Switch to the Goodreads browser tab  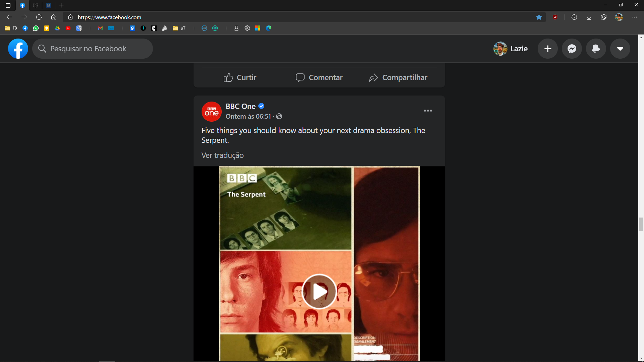pos(49,5)
